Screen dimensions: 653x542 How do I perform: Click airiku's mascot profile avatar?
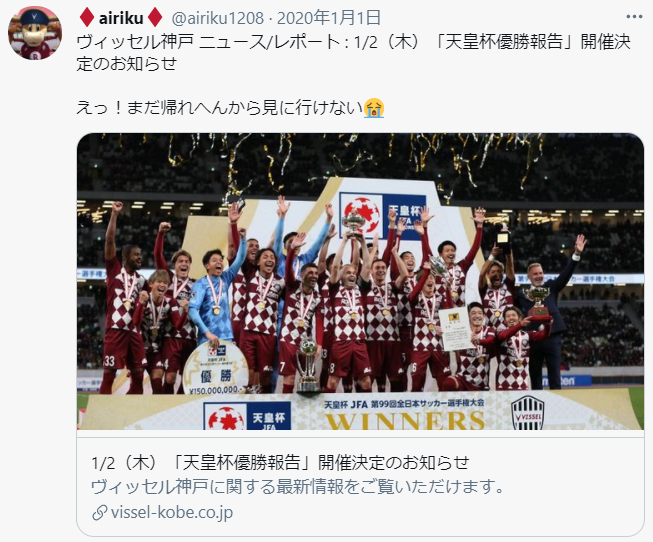coord(35,33)
